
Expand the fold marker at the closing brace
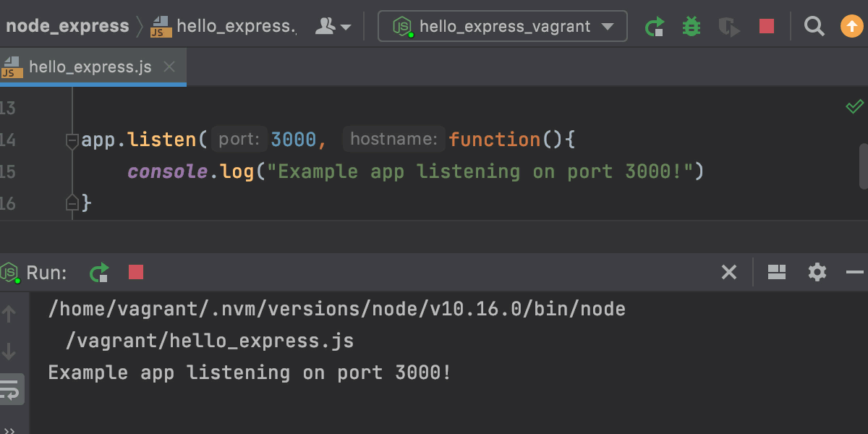pyautogui.click(x=72, y=203)
